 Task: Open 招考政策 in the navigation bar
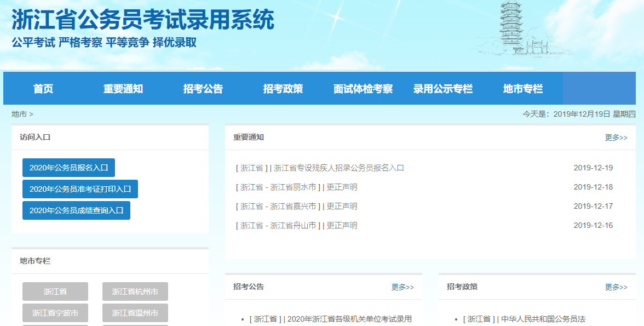pyautogui.click(x=283, y=89)
